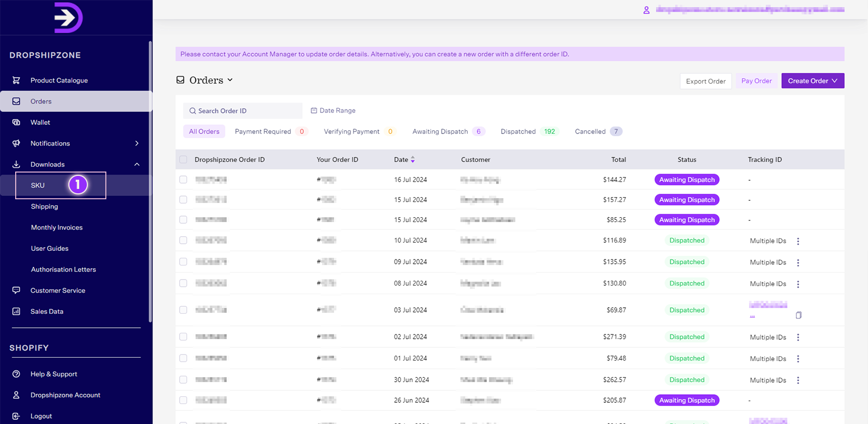Open Authorisation Letters link
The width and height of the screenshot is (868, 424).
(x=63, y=269)
